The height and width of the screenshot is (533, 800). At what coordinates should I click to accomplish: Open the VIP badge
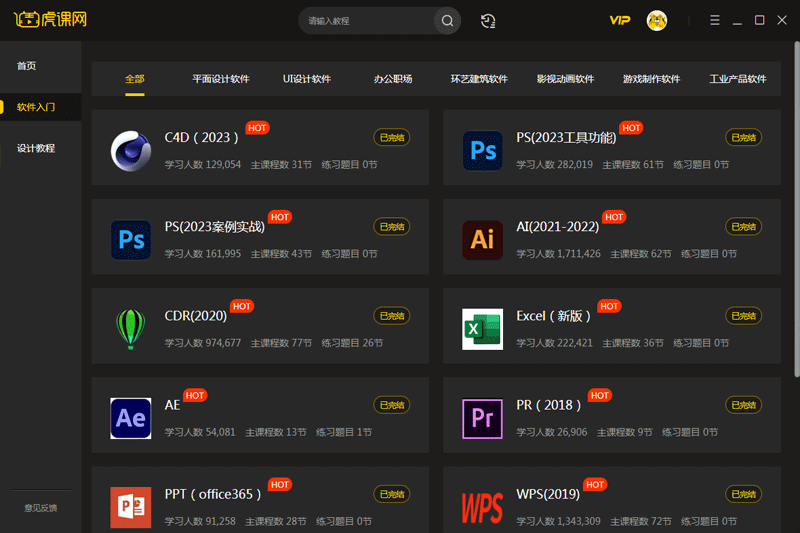pos(620,20)
